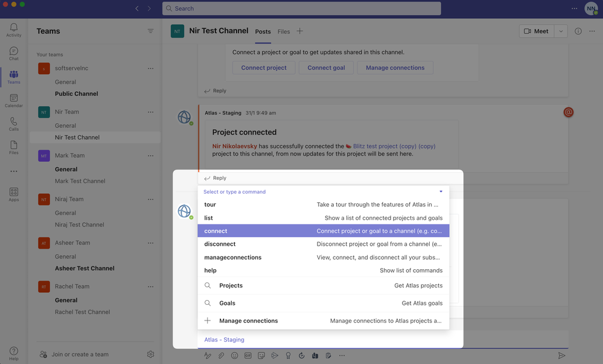
Task: Open Public Channel under softserveInc
Action: (77, 94)
